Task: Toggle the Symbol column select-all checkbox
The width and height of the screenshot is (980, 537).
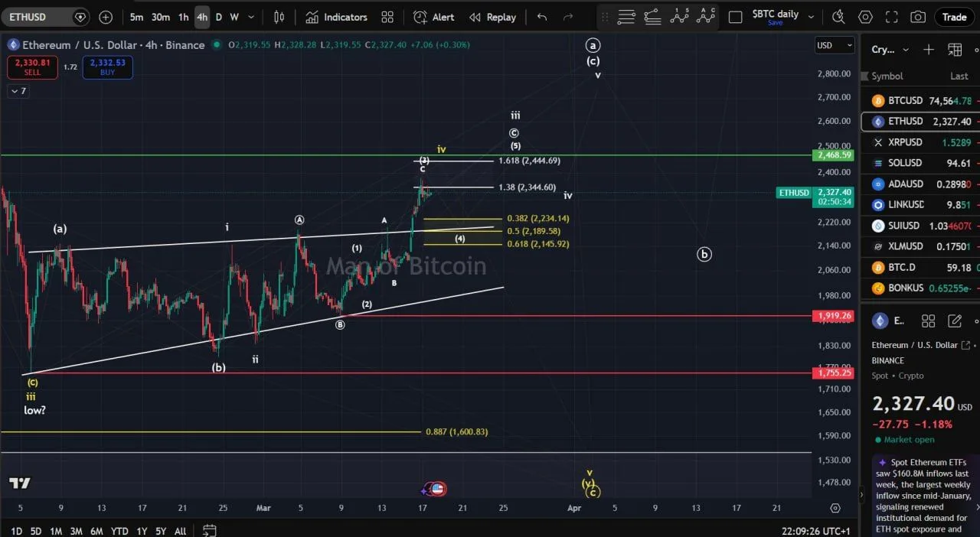Action: point(866,76)
